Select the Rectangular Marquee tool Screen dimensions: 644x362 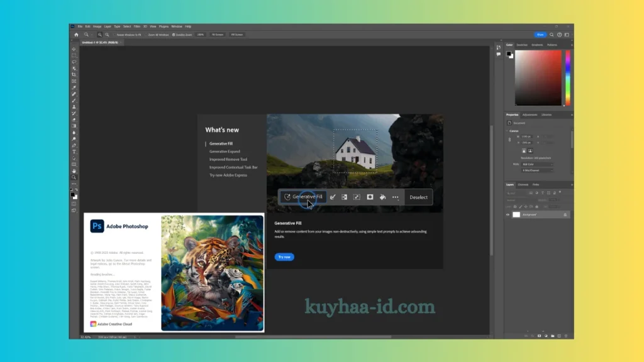(x=74, y=55)
